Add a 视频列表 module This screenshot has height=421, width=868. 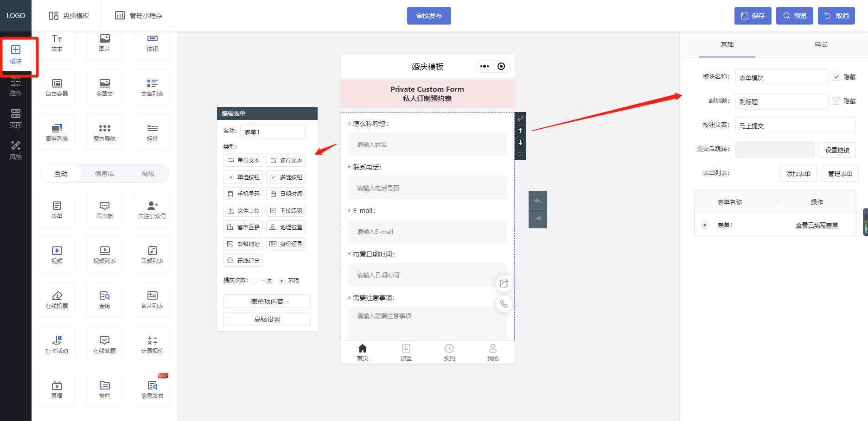(x=105, y=254)
